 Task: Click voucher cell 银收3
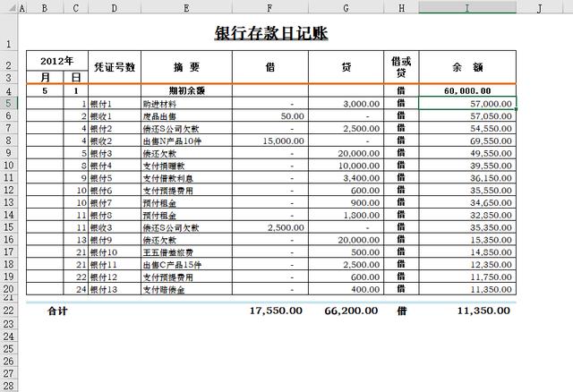point(115,227)
